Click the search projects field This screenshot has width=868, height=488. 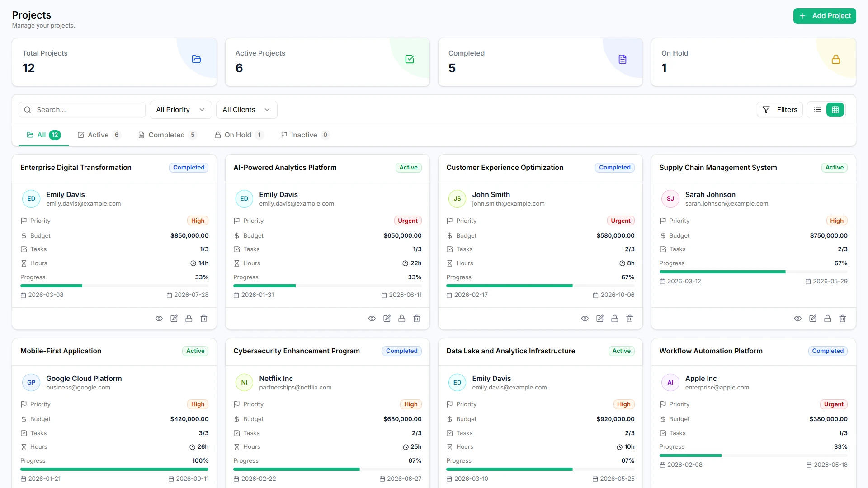[x=82, y=110]
